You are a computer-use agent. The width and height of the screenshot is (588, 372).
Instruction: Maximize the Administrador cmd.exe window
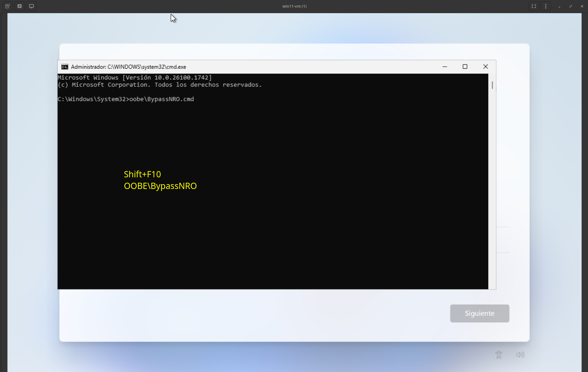pos(465,67)
